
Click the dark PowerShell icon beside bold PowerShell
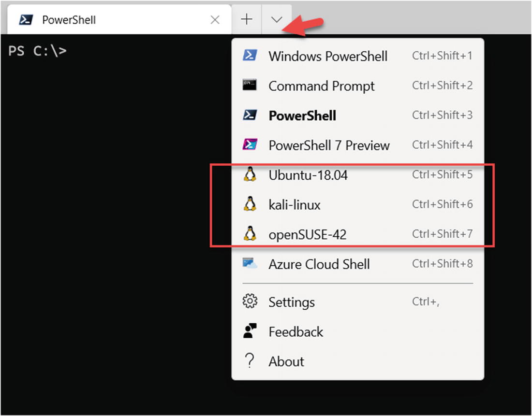click(250, 115)
